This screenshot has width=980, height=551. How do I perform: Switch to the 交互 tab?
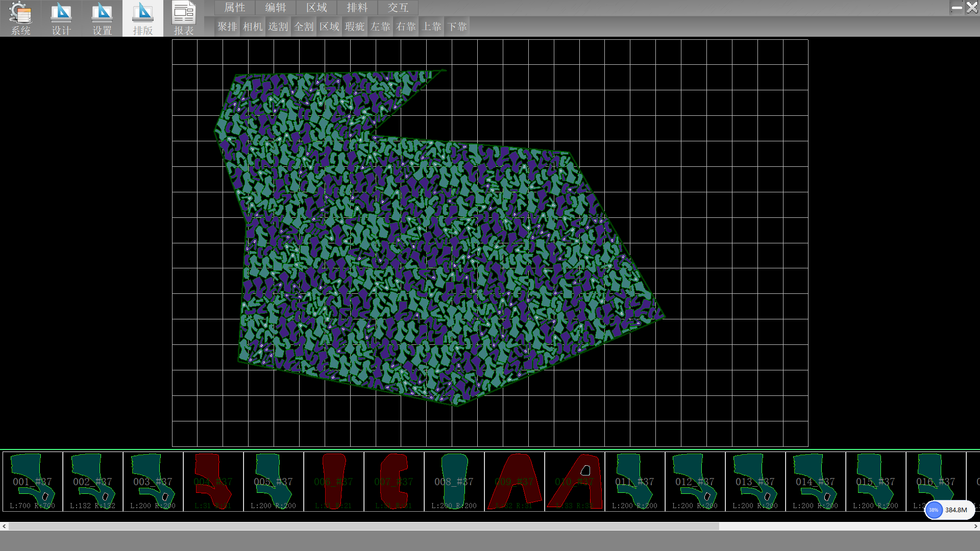[398, 8]
